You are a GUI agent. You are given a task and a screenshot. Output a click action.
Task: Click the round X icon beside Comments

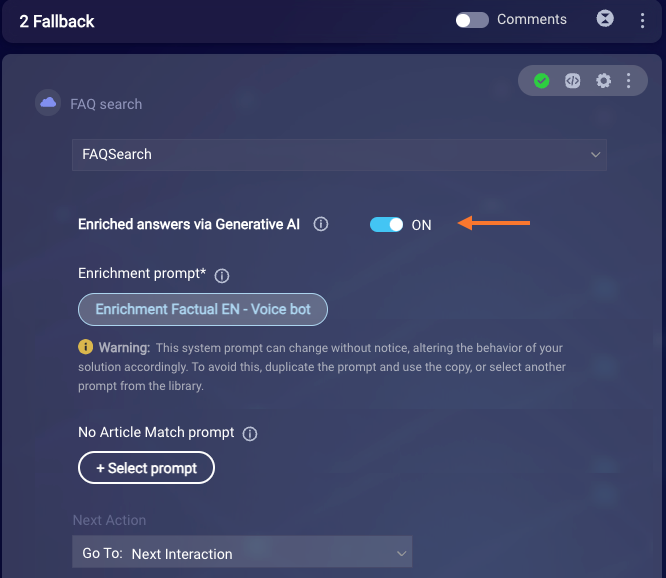tap(605, 19)
